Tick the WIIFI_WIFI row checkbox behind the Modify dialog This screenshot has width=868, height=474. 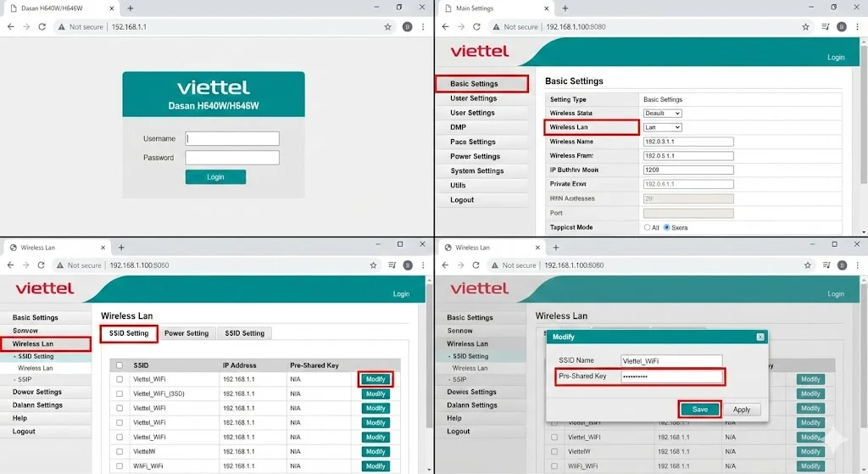[554, 466]
